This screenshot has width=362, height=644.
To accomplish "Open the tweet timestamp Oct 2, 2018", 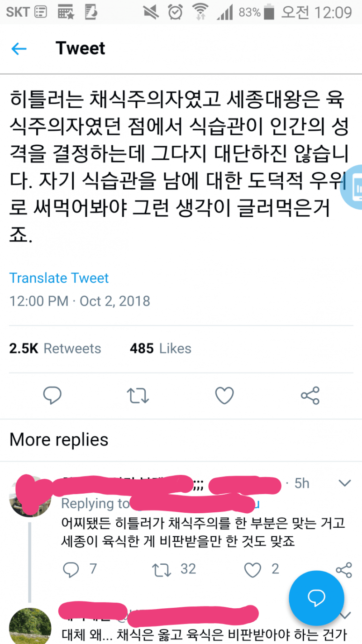I will [115, 301].
